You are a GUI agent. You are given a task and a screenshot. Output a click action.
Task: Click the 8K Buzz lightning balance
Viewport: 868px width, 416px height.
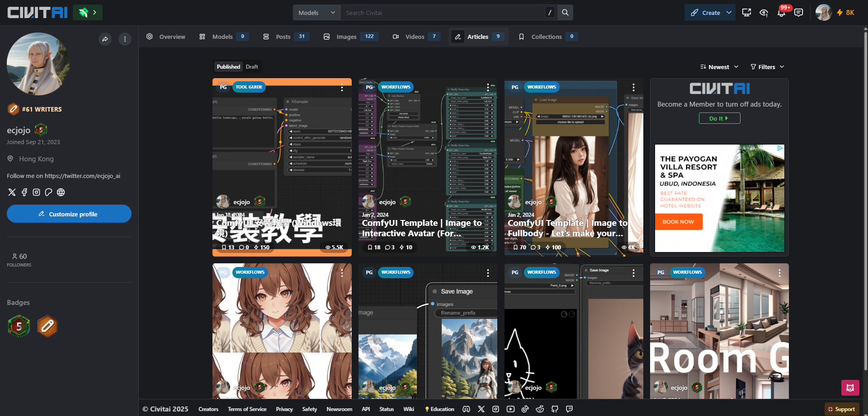coord(845,13)
